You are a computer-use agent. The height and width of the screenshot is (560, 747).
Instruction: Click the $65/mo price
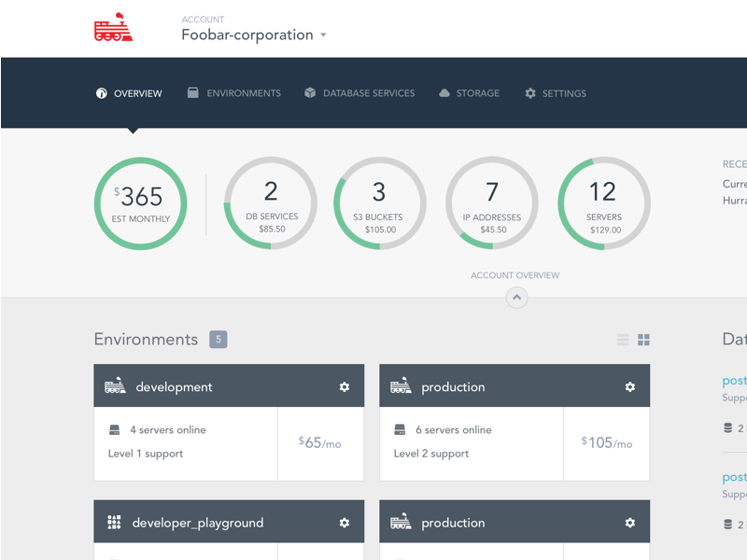[319, 442]
